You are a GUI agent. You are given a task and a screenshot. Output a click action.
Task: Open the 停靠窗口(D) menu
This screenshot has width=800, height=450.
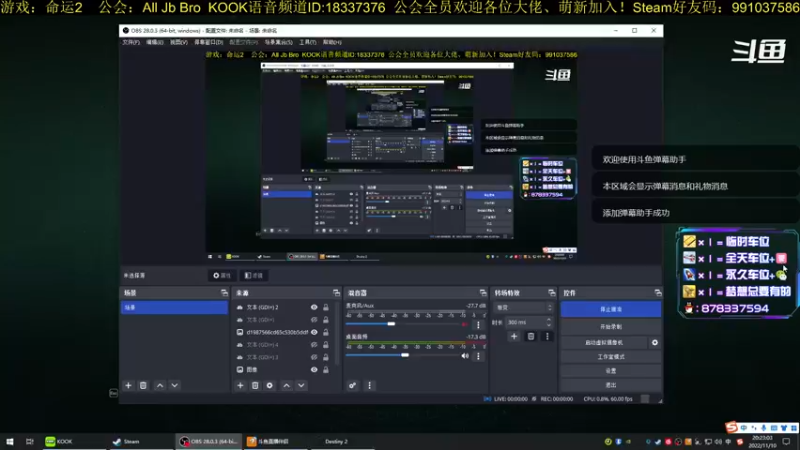pos(208,42)
